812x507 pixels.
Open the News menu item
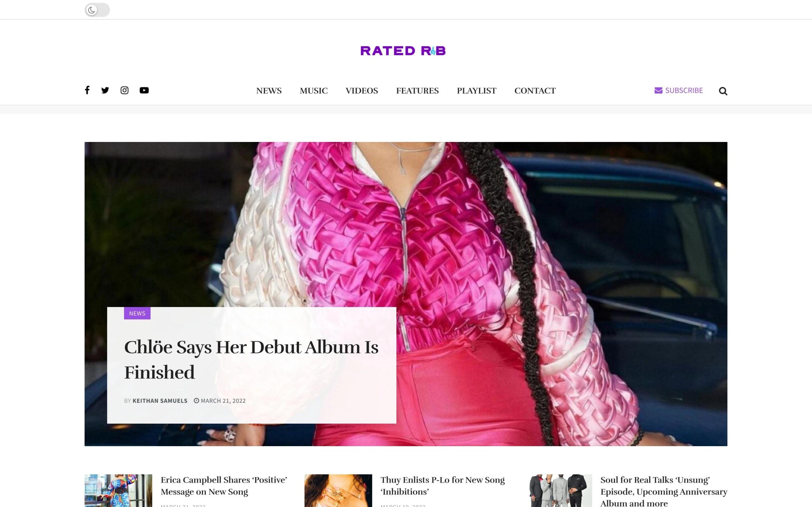click(x=269, y=91)
